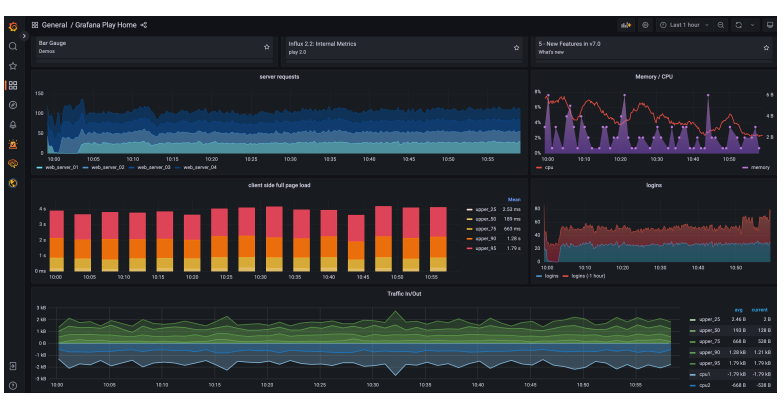This screenshot has width=784, height=405.
Task: Click the Add panel toolbar icon
Action: 626,25
